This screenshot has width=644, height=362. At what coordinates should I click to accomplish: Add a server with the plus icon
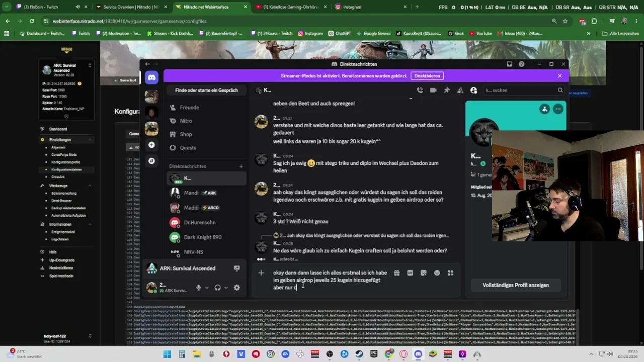click(x=151, y=145)
